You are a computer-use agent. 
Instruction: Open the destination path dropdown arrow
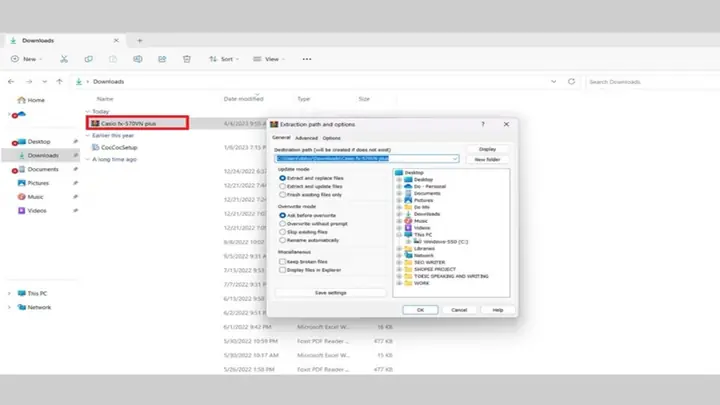click(x=455, y=158)
